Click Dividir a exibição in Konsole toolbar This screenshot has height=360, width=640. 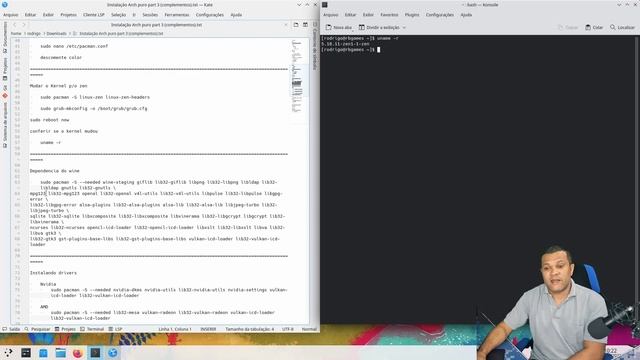pyautogui.click(x=378, y=27)
